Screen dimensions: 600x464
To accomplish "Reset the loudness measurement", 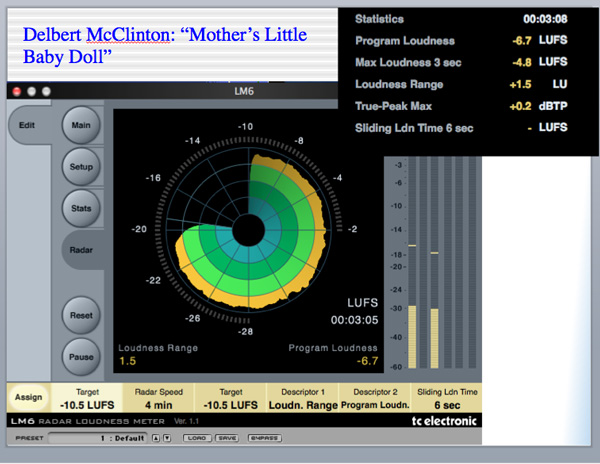I will [x=81, y=315].
